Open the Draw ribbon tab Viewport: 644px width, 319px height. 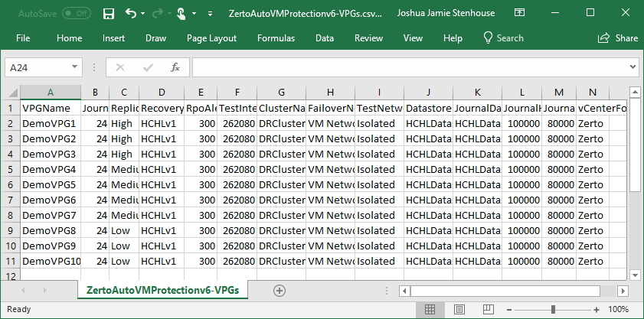coord(155,38)
